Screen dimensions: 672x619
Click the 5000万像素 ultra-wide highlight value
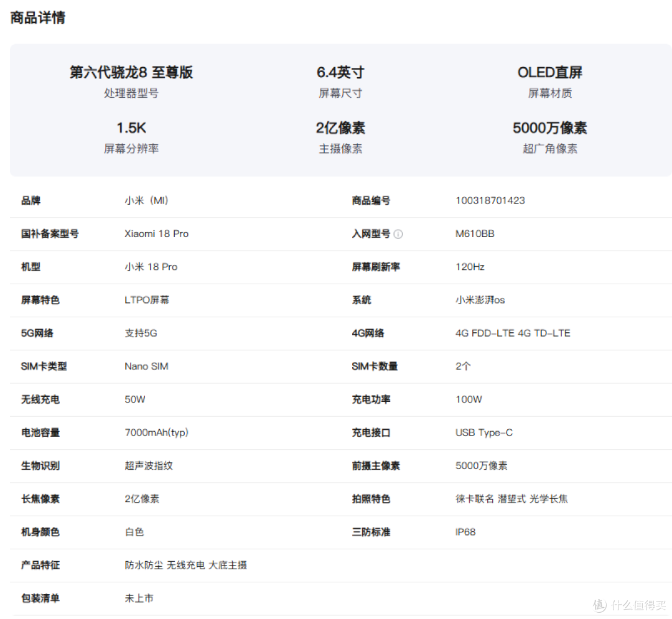(550, 128)
